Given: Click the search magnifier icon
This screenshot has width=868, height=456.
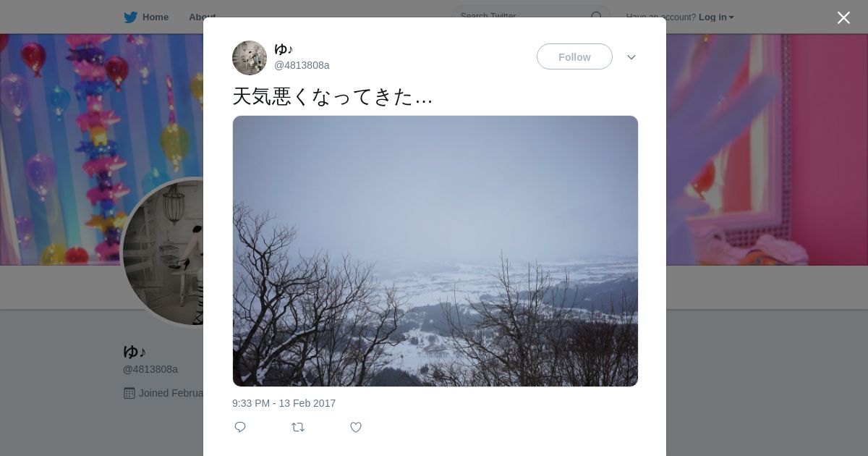Looking at the screenshot, I should 597,16.
